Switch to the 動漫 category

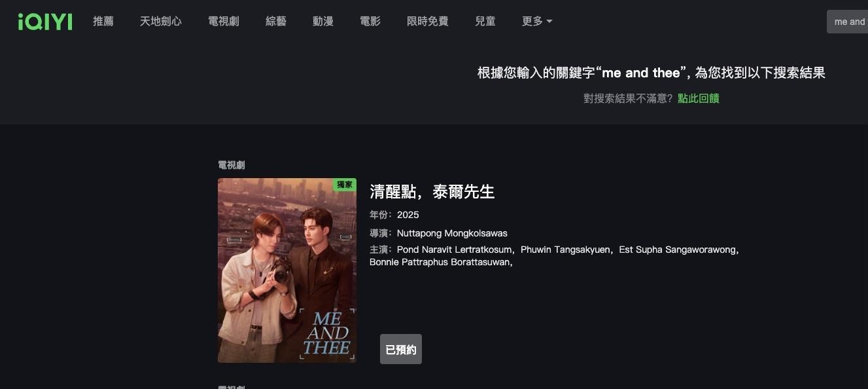[323, 22]
